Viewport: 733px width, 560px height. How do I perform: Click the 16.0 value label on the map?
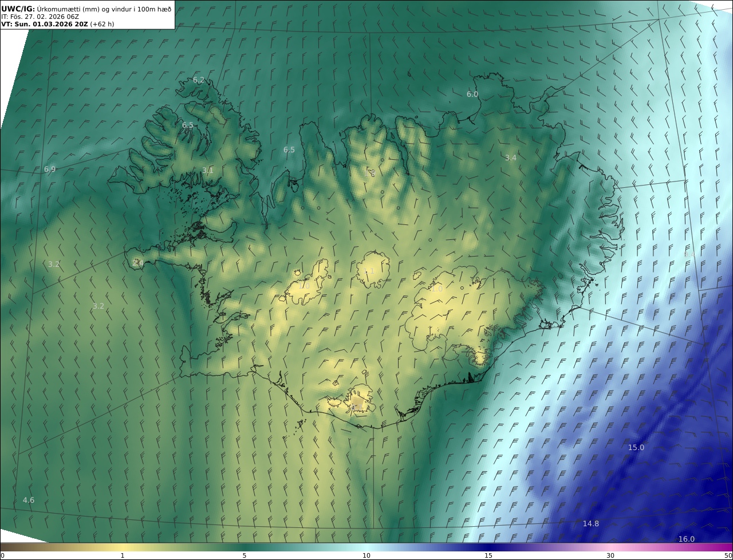687,539
